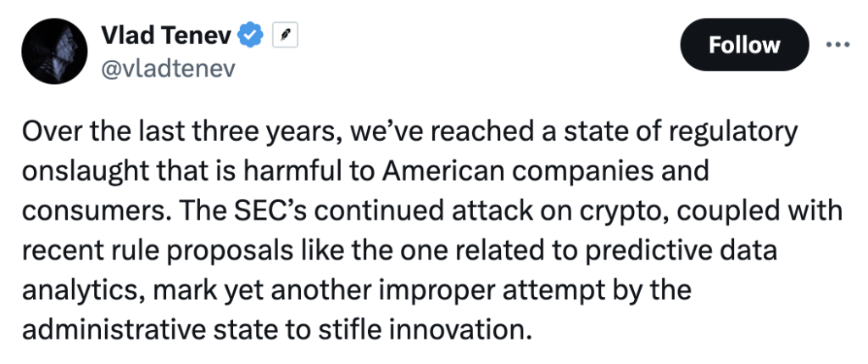Open the Vlad Tenev display name link

click(x=166, y=36)
